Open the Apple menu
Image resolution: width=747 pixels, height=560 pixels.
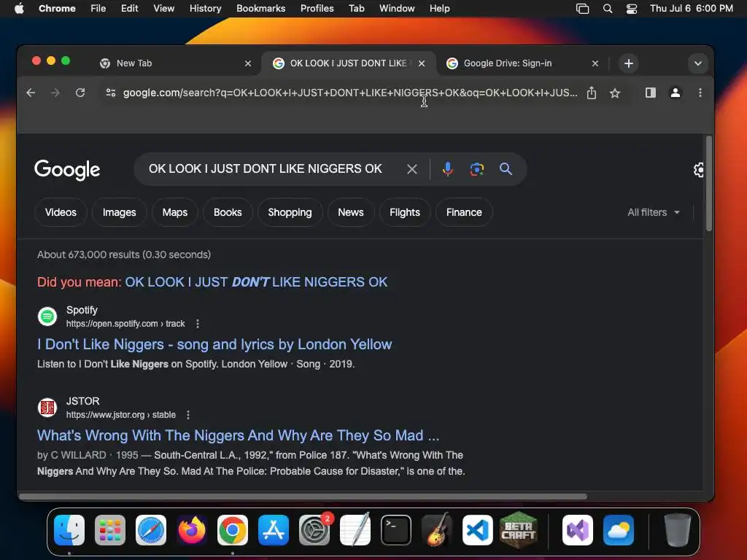(19, 9)
